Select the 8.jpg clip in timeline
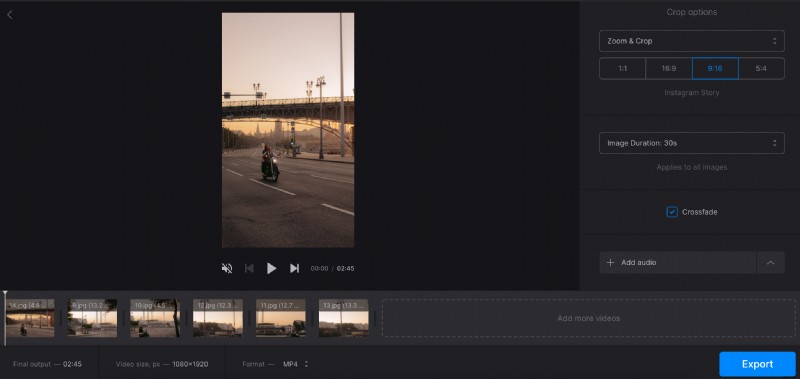Image resolution: width=800 pixels, height=379 pixels. click(x=92, y=318)
